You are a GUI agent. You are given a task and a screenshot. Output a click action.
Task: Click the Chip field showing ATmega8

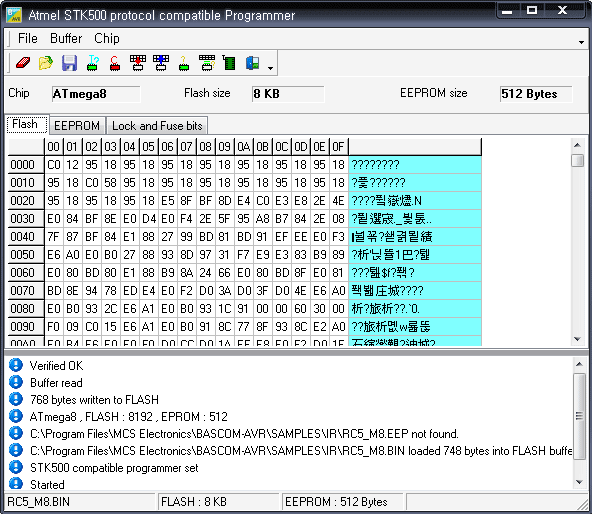pos(96,94)
